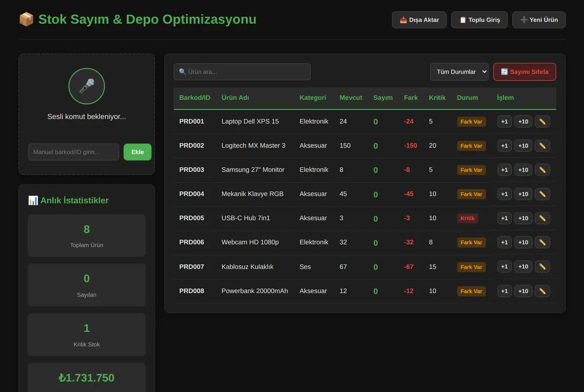
Task: Add +1 to Mekanik Klavye RGB
Action: click(x=504, y=194)
